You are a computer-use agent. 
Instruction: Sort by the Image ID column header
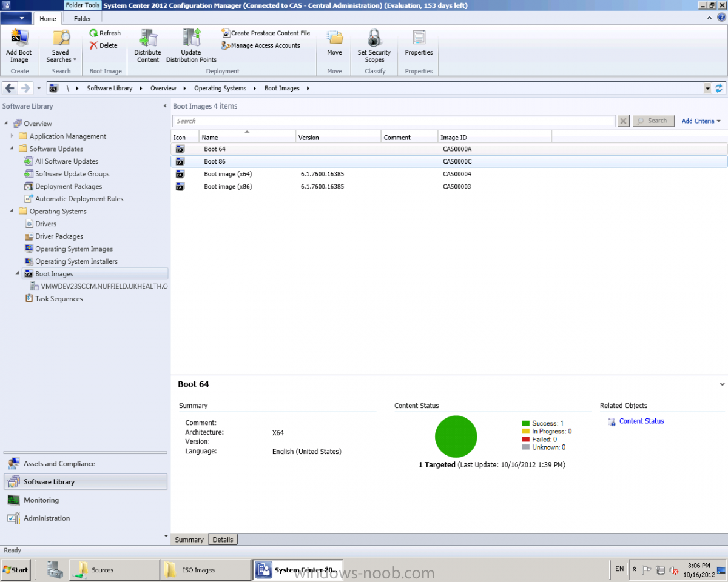pos(494,138)
